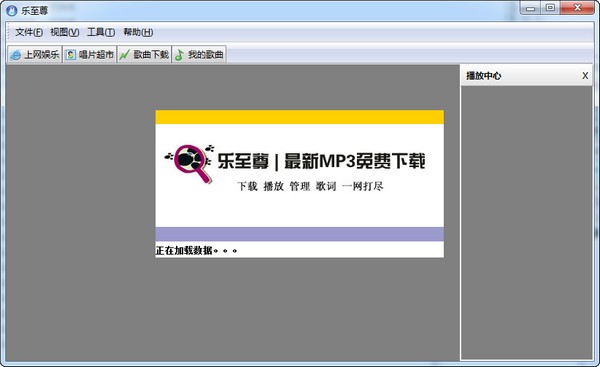Click the 播放中心 panel title
The width and height of the screenshot is (600, 367).
tap(484, 76)
